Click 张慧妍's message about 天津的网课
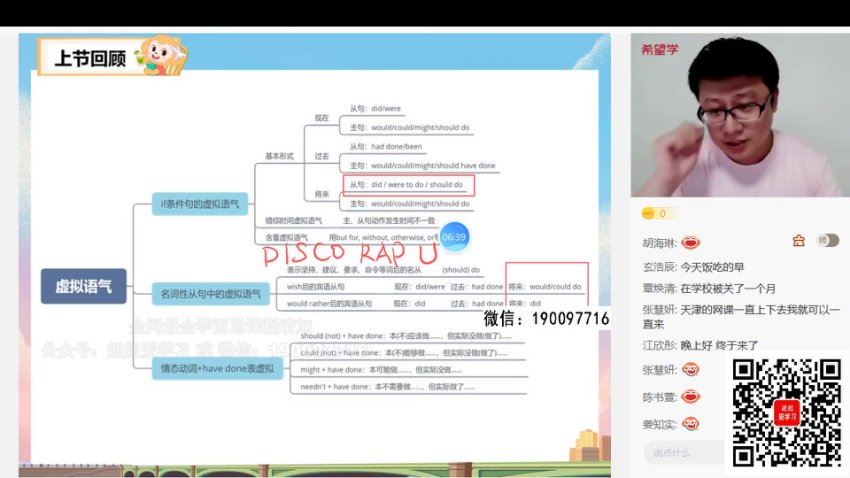 point(741,316)
